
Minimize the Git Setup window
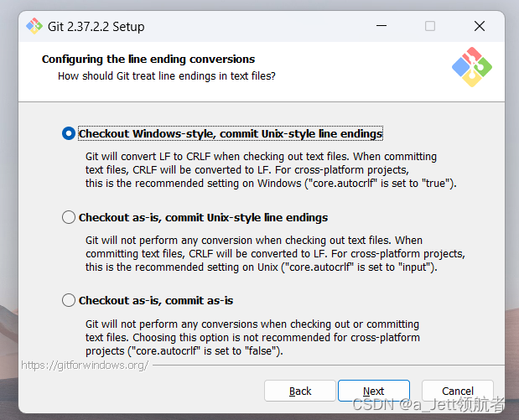pyautogui.click(x=381, y=26)
